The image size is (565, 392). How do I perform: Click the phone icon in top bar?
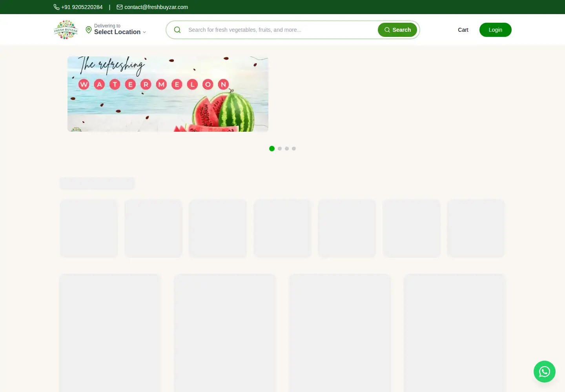pyautogui.click(x=56, y=7)
